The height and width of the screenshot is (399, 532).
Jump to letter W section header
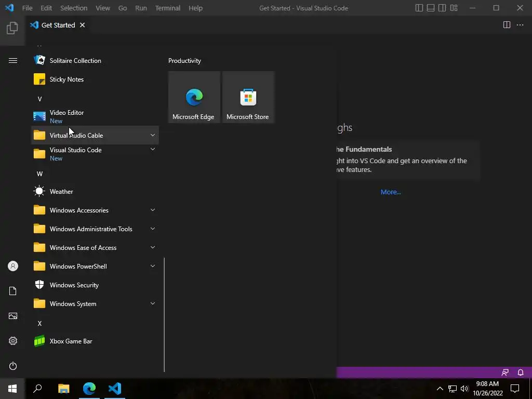coord(39,174)
